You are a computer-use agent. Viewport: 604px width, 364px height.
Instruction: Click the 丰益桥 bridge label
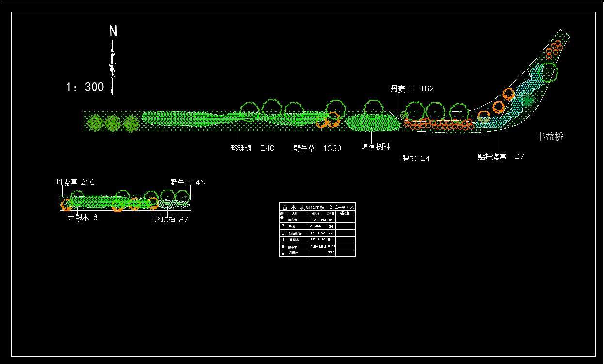click(550, 137)
